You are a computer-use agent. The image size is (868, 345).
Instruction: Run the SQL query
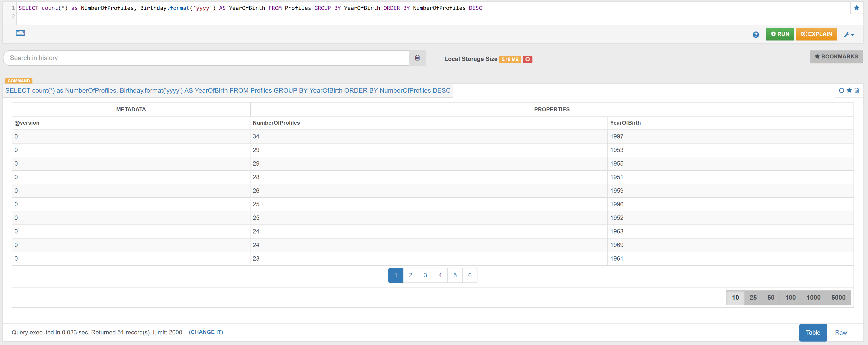click(x=780, y=34)
